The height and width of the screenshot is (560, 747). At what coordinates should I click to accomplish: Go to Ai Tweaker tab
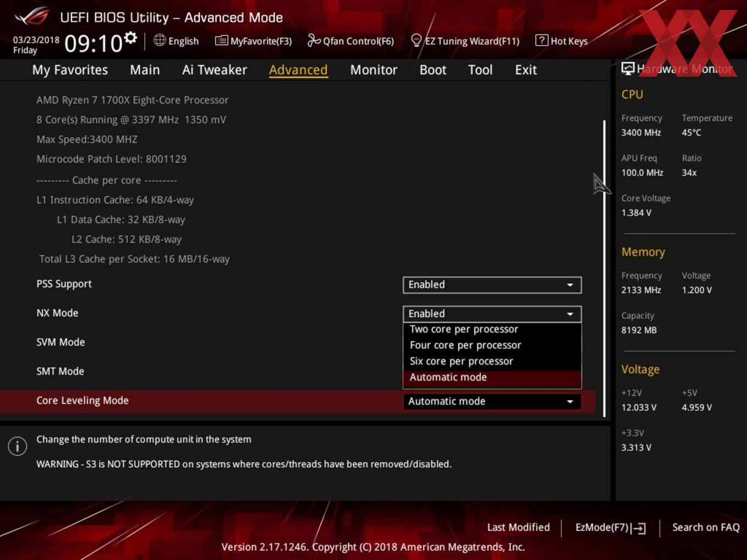pyautogui.click(x=215, y=70)
